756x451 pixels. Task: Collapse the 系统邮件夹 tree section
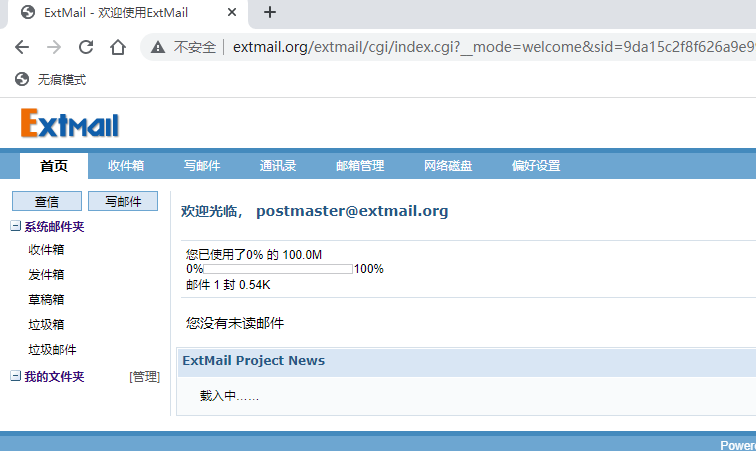(x=15, y=227)
